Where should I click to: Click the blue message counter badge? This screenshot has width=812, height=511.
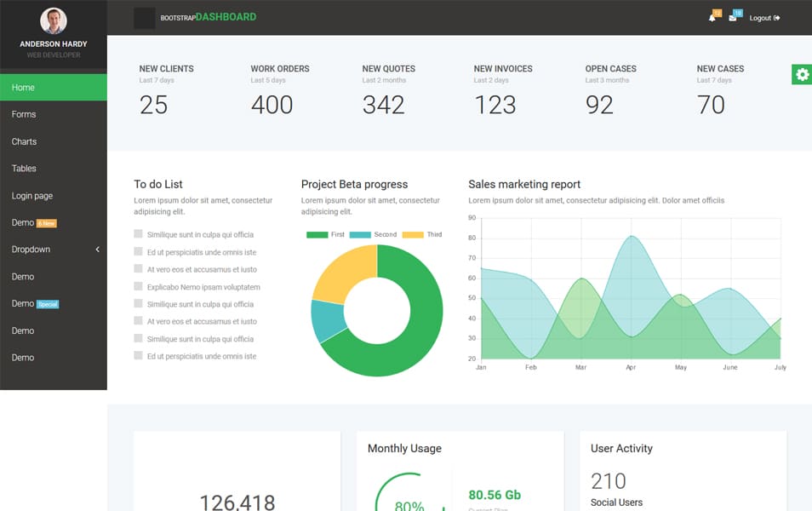point(739,13)
